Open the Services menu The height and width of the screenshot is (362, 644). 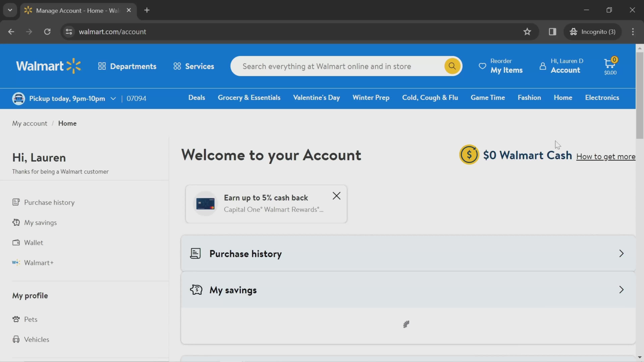[x=194, y=66]
